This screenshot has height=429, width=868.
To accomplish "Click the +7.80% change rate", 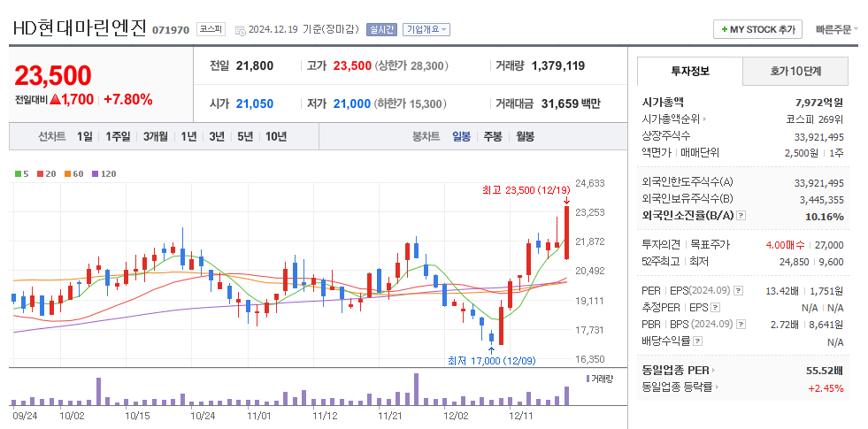I will coord(128,99).
